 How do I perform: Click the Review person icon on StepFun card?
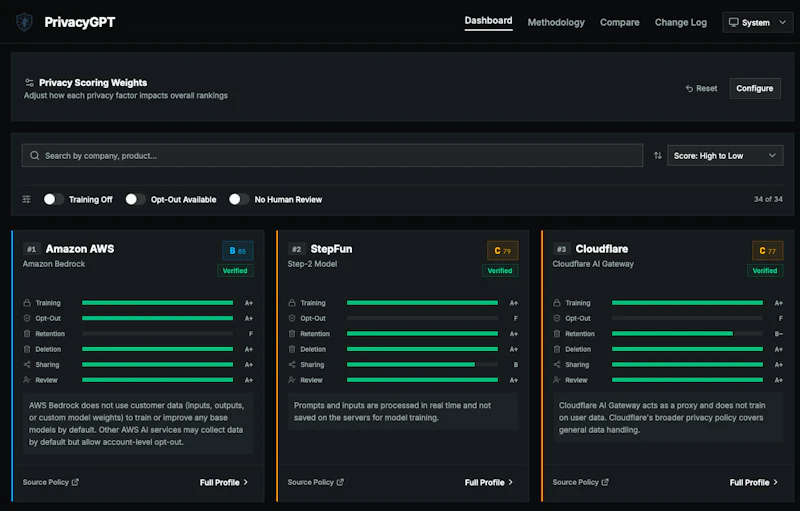pos(292,380)
